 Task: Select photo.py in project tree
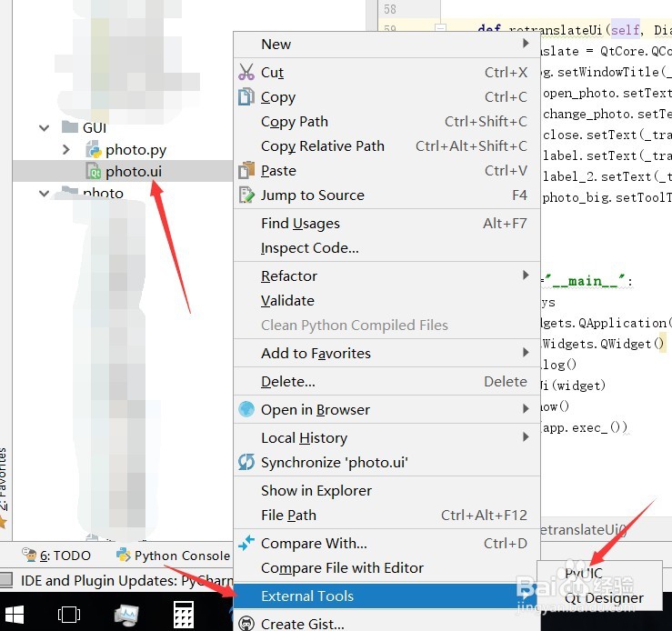coord(135,149)
